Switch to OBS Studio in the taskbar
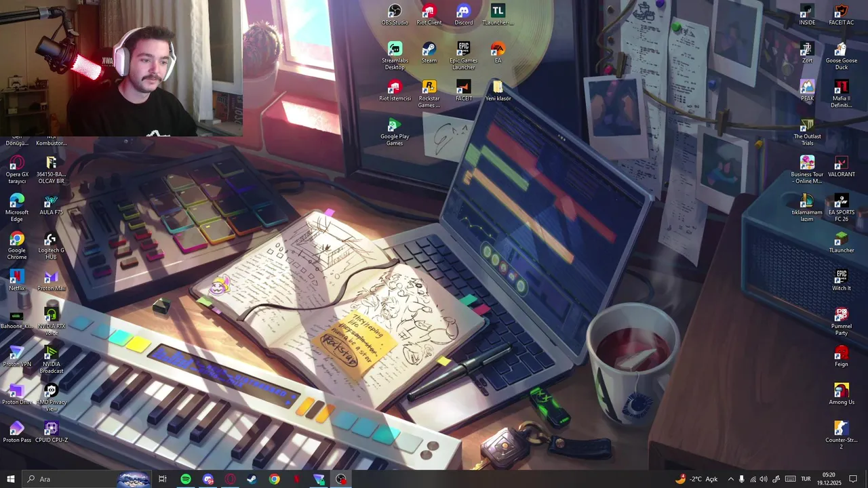This screenshot has width=868, height=488. click(341, 479)
